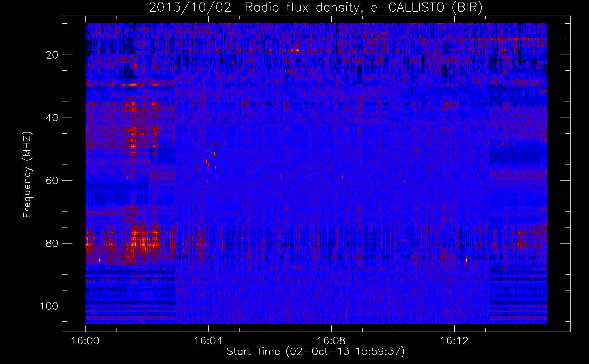589x364 pixels.
Task: Click the '16:04' time tick label
Action: click(208, 341)
